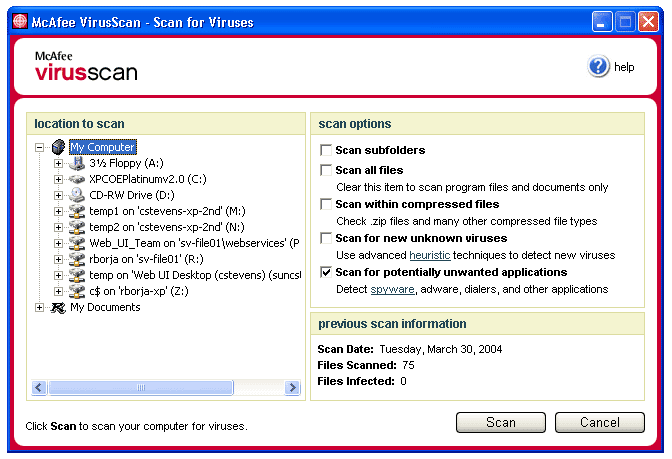
Task: Expand the XPCOEPlatinumv2.0 (C:) node
Action: point(58,179)
